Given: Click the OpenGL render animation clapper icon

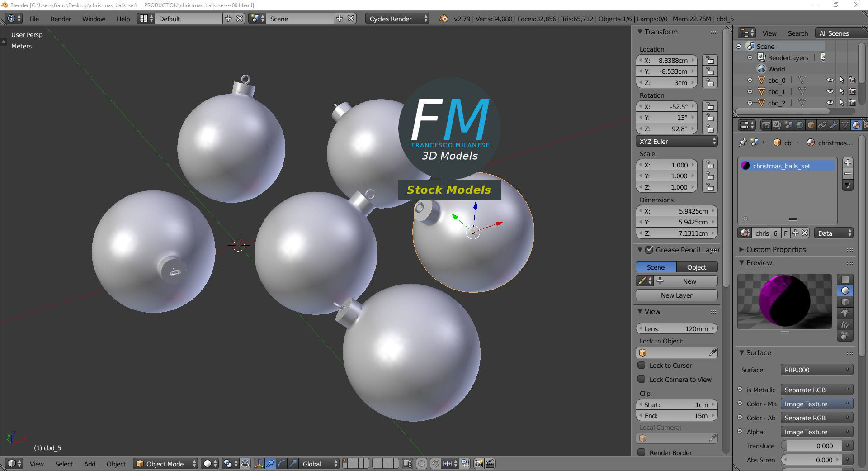Looking at the screenshot, I should click(x=490, y=464).
